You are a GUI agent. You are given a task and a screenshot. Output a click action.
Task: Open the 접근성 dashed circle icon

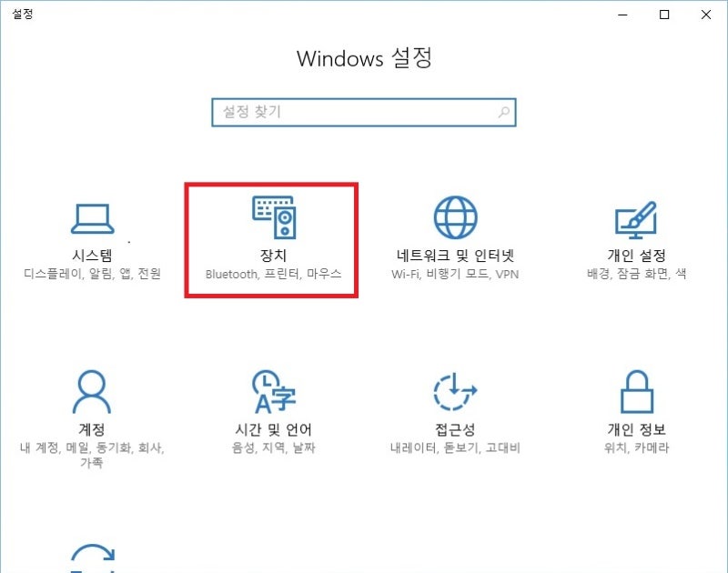pos(455,392)
